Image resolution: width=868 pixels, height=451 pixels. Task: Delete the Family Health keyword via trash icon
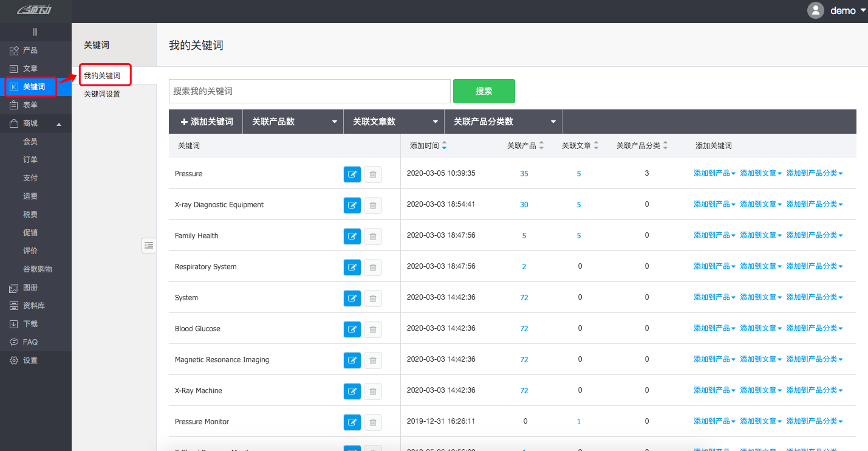[x=372, y=236]
